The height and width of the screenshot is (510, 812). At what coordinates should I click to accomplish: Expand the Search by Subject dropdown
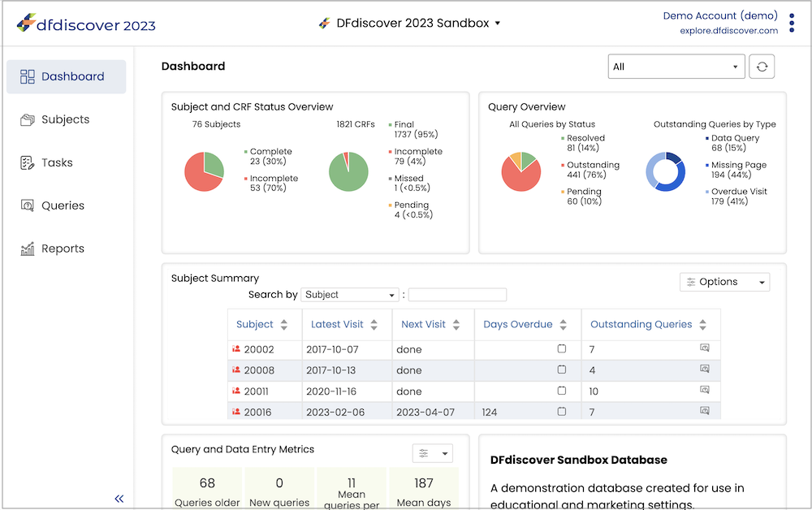(349, 295)
